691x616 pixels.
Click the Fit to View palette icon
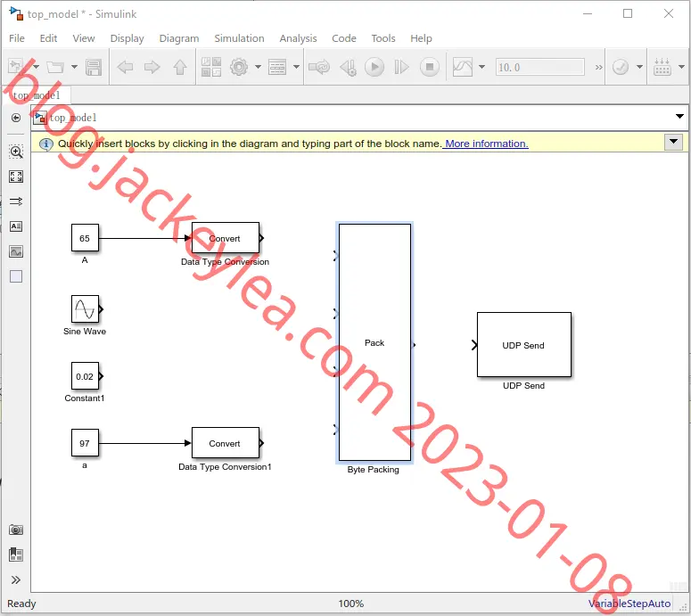pyautogui.click(x=16, y=177)
